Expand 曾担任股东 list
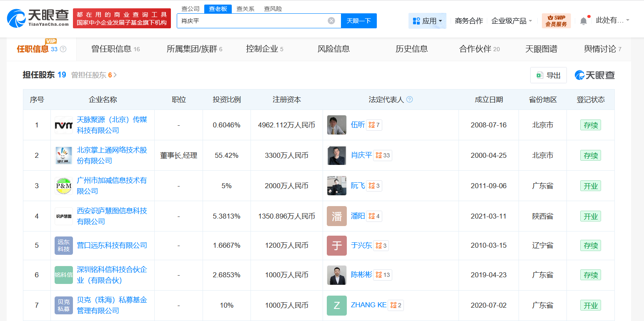 pos(94,75)
